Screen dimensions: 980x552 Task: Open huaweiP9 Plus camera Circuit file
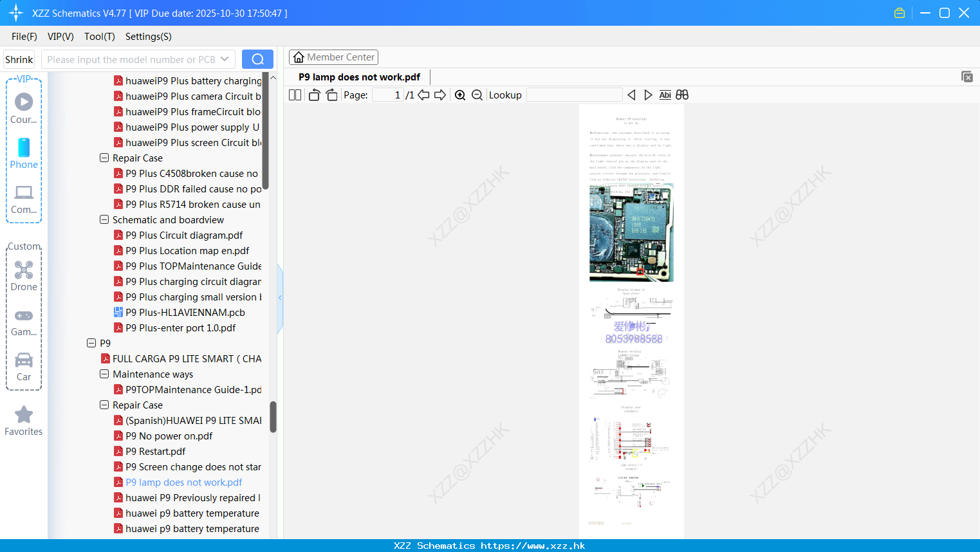pos(194,96)
